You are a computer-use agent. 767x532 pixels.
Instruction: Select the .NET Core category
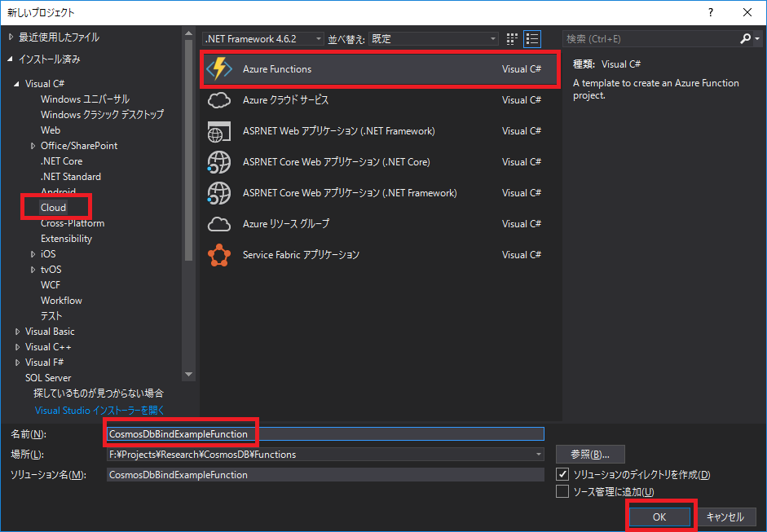click(62, 160)
